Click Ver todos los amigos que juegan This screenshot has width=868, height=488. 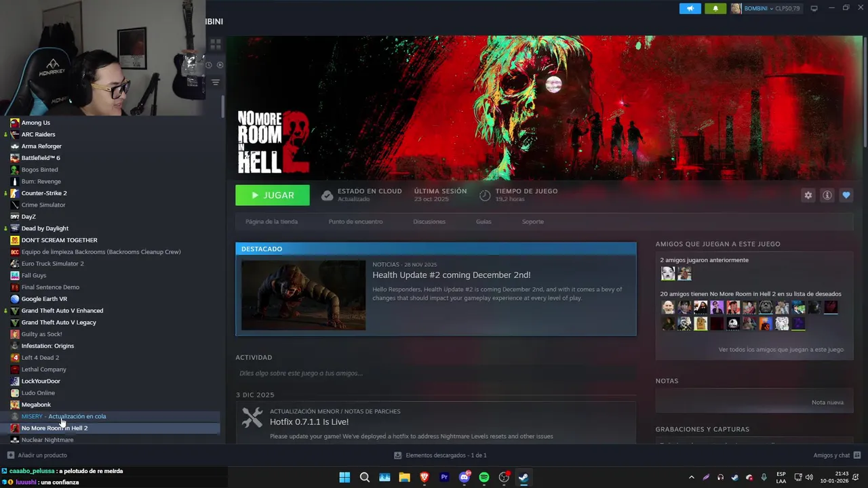click(781, 350)
